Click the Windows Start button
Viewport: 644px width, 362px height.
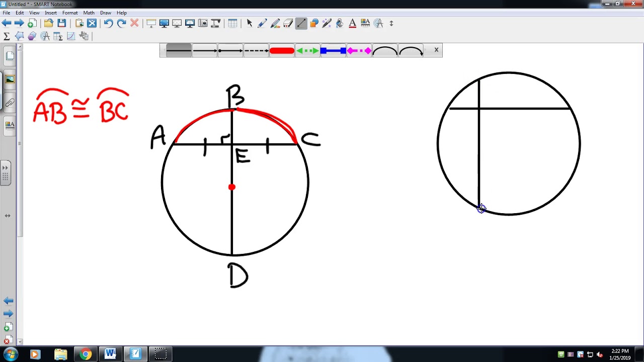(x=11, y=354)
